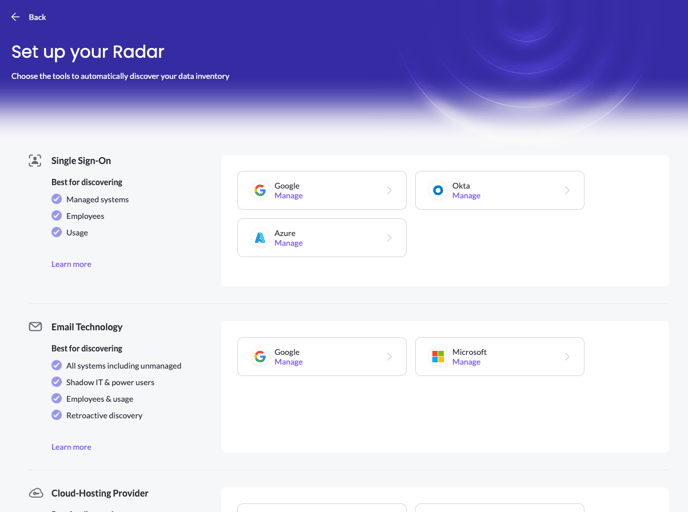
Task: Click the Shadow IT & power users checkmark
Action: [57, 382]
